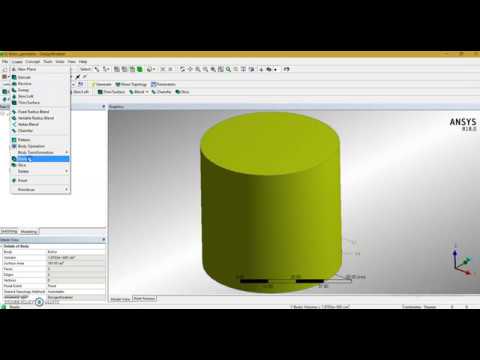Viewport: 480px width, 360px height.
Task: Click the Chamfer toolbar button
Action: 161,92
